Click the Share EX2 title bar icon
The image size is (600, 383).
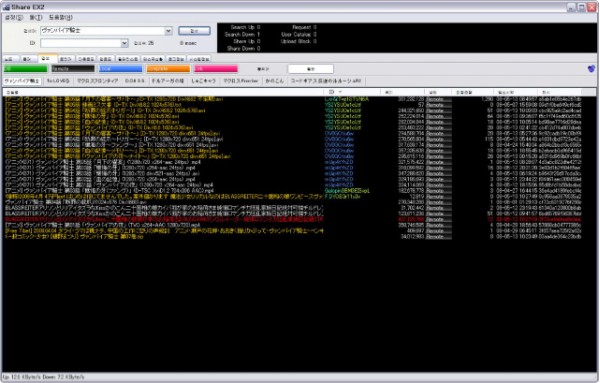click(6, 7)
